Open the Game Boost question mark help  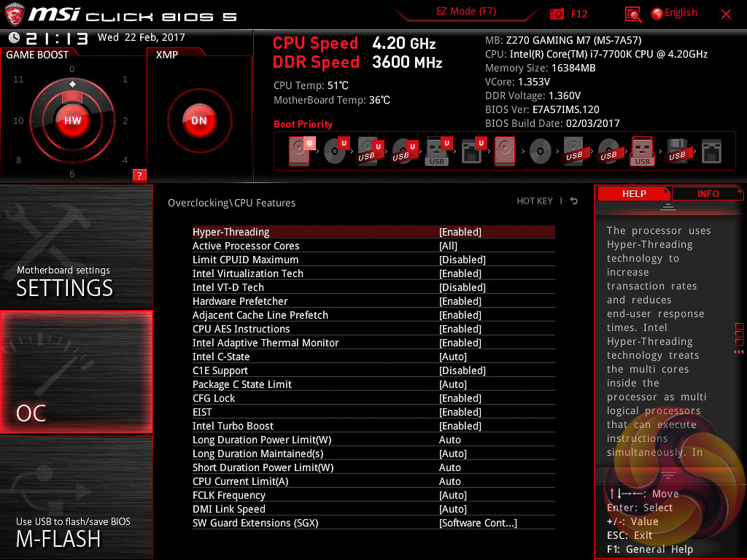[x=139, y=175]
